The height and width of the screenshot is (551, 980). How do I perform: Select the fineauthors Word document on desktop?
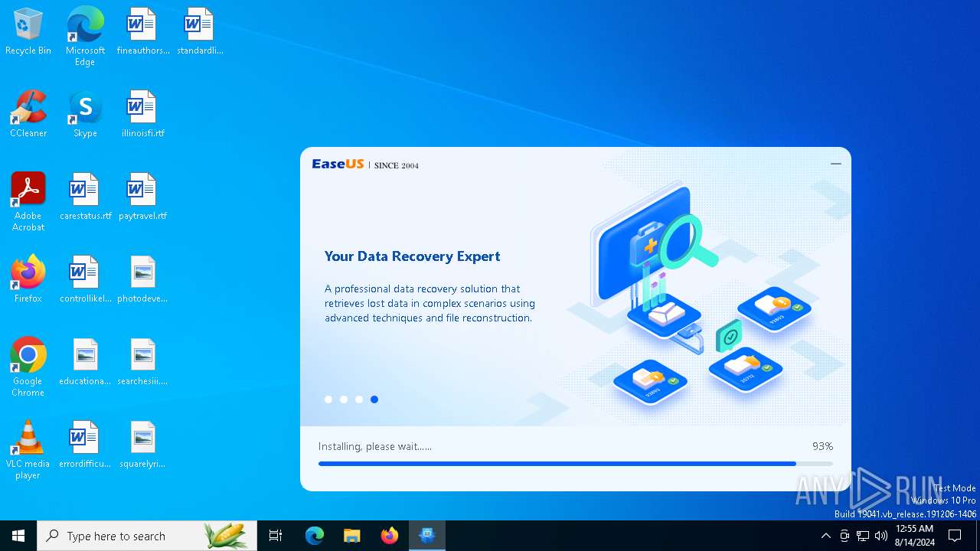[142, 31]
